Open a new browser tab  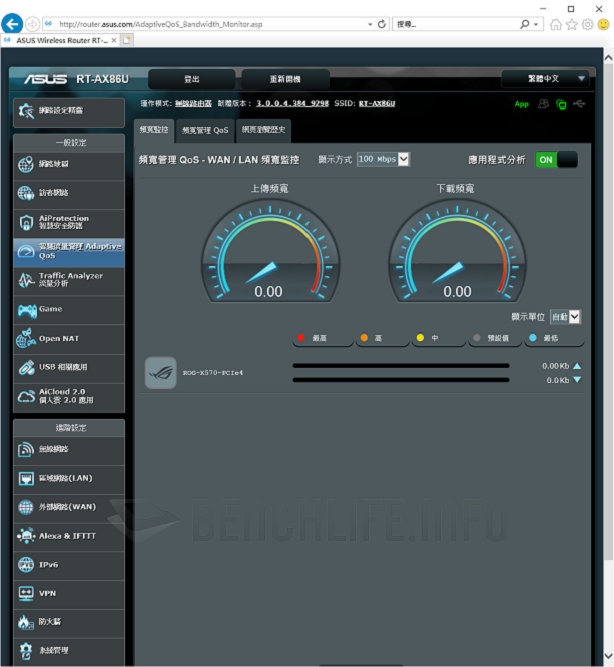pos(127,41)
